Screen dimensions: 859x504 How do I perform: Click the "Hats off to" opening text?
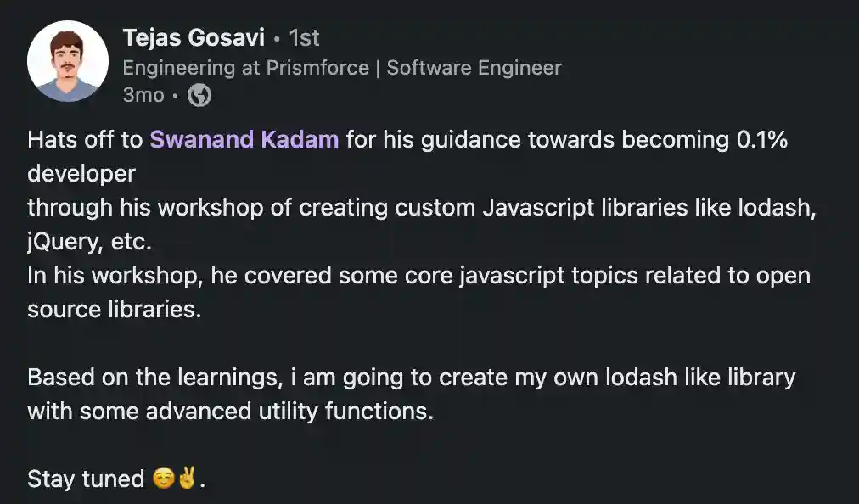[85, 140]
